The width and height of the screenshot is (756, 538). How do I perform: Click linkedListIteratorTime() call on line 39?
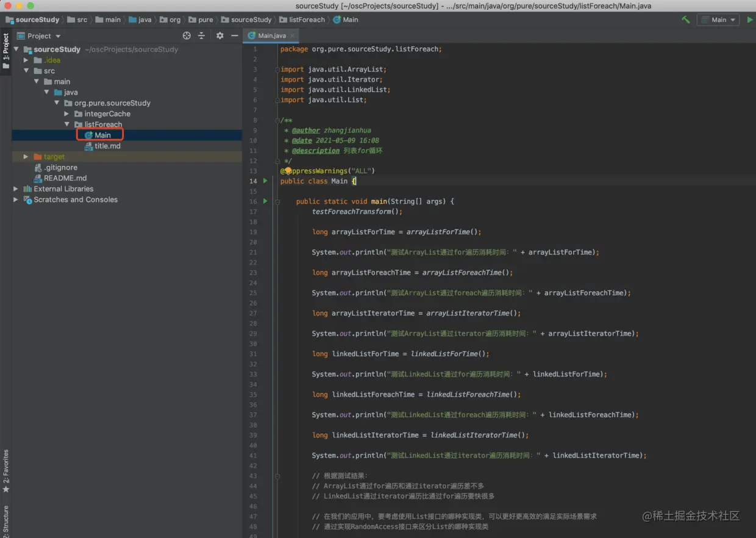tap(479, 435)
